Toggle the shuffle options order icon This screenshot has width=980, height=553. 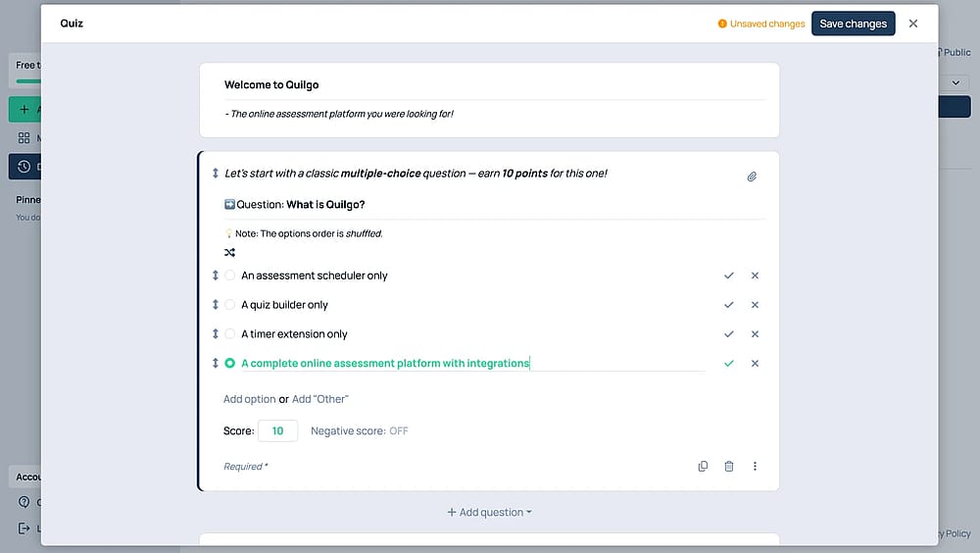(229, 253)
